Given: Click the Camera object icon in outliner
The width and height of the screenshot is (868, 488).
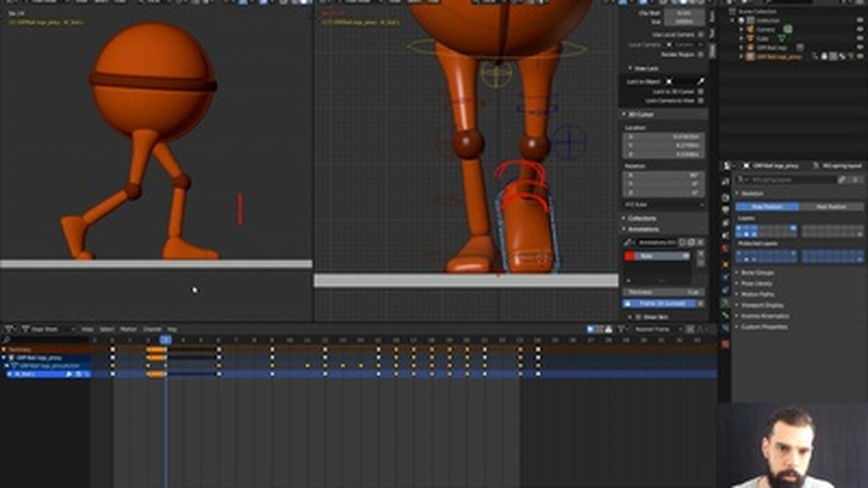Looking at the screenshot, I should (751, 30).
